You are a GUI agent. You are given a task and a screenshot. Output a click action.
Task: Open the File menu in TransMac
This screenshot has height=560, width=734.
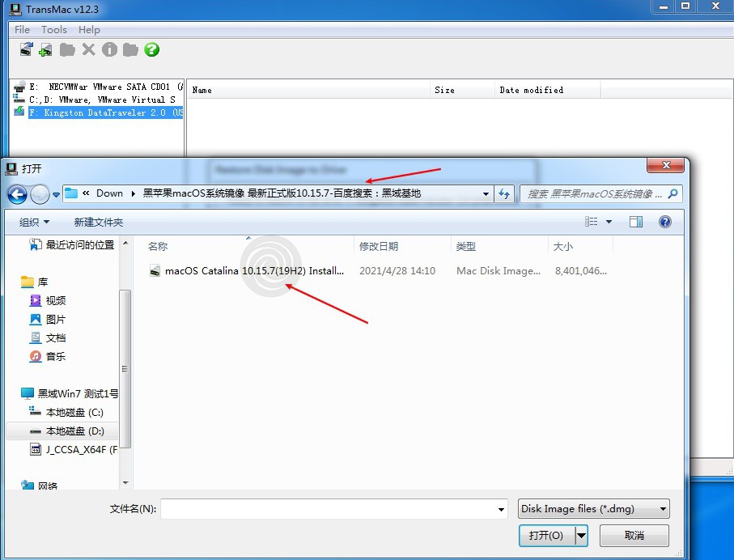click(x=22, y=29)
